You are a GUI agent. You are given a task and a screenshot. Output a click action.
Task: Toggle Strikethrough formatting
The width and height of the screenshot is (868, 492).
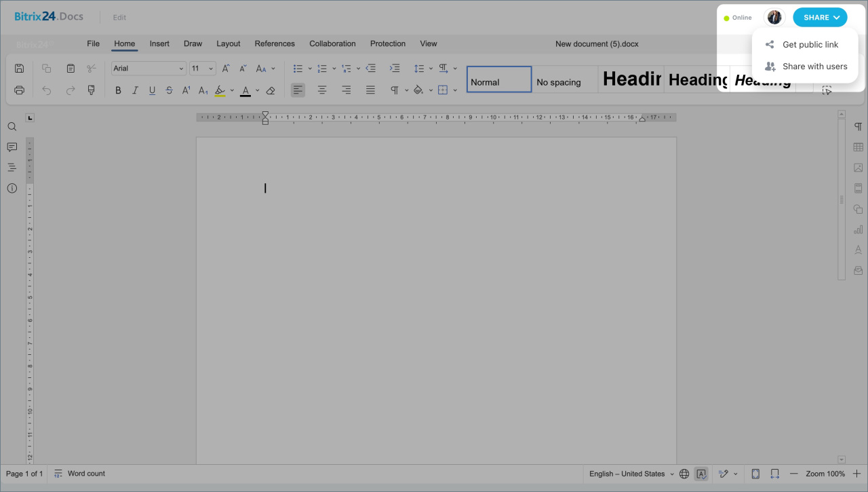tap(169, 90)
